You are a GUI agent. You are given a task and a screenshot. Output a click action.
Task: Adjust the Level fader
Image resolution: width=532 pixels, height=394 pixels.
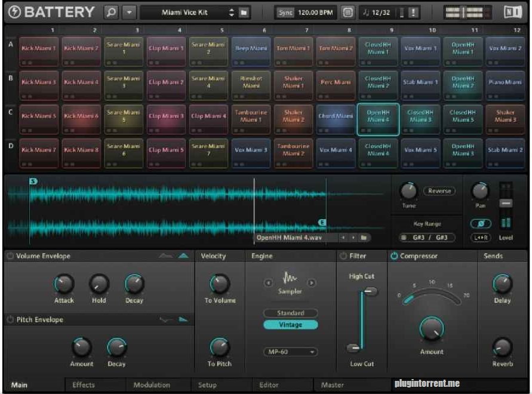[506, 204]
